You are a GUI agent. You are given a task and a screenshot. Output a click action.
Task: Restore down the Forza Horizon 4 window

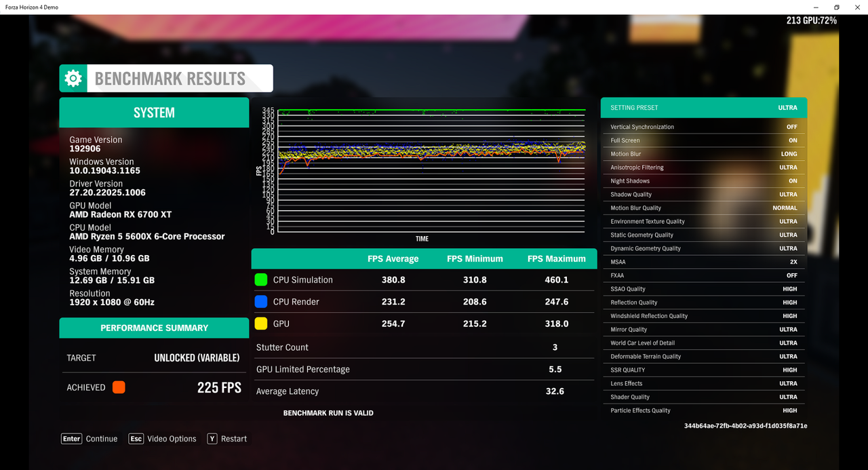point(836,7)
